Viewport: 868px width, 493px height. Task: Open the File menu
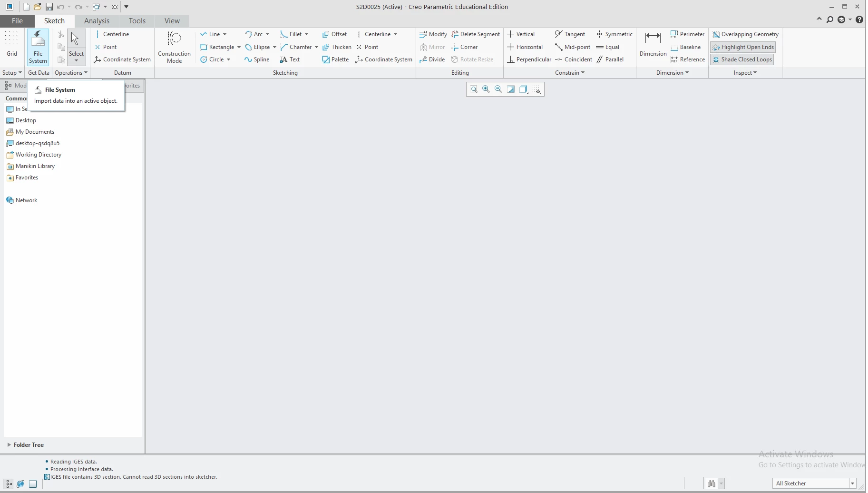17,21
